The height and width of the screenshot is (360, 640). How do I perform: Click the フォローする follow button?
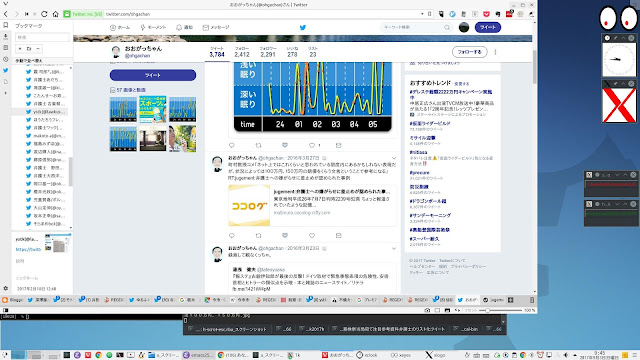tap(469, 52)
